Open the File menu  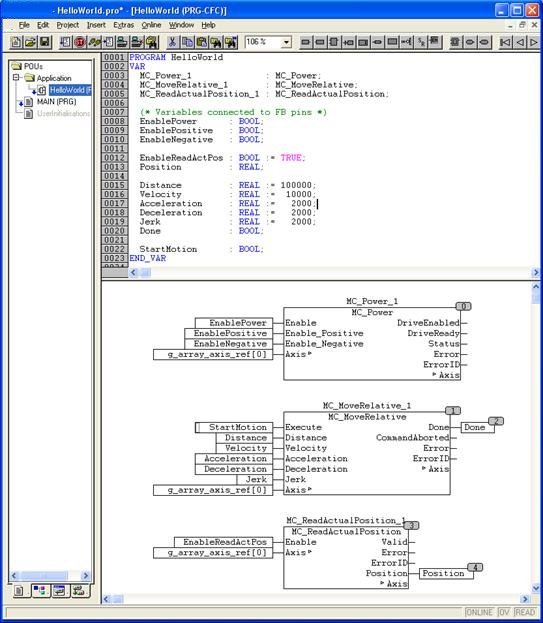click(24, 25)
